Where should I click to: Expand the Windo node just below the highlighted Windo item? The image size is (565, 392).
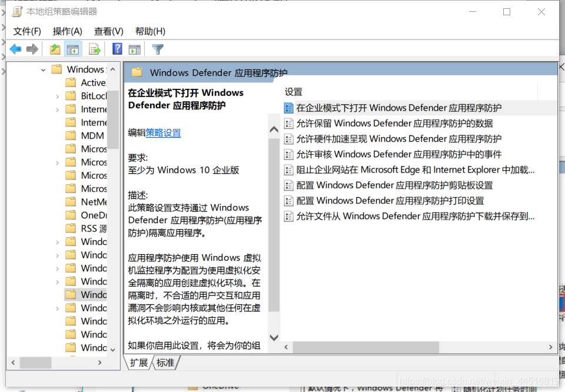pyautogui.click(x=57, y=308)
